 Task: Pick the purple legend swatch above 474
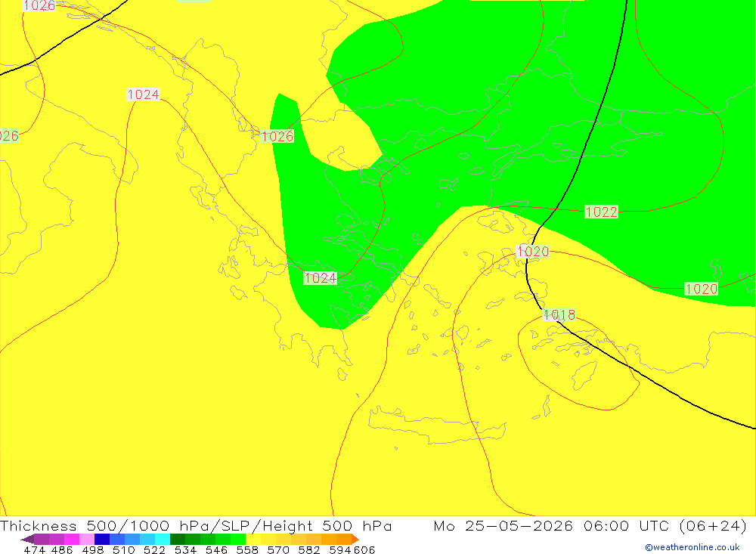(42, 539)
